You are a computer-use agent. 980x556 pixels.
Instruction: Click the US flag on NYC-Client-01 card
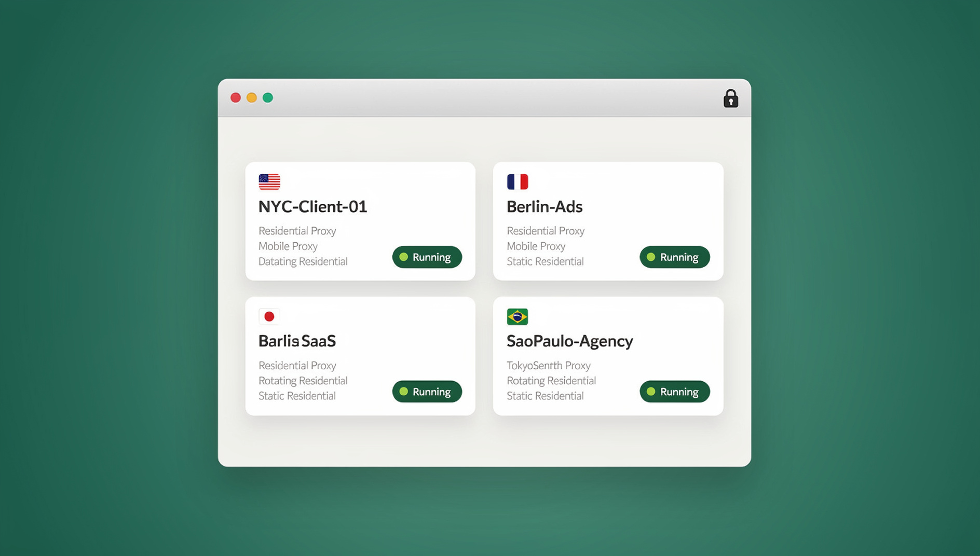[269, 182]
